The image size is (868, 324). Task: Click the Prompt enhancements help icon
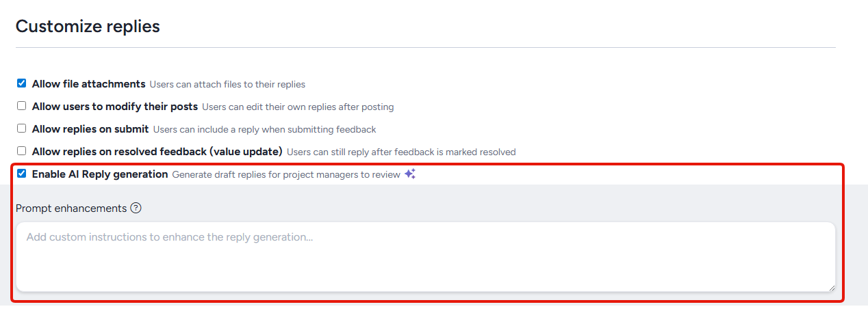coord(136,208)
